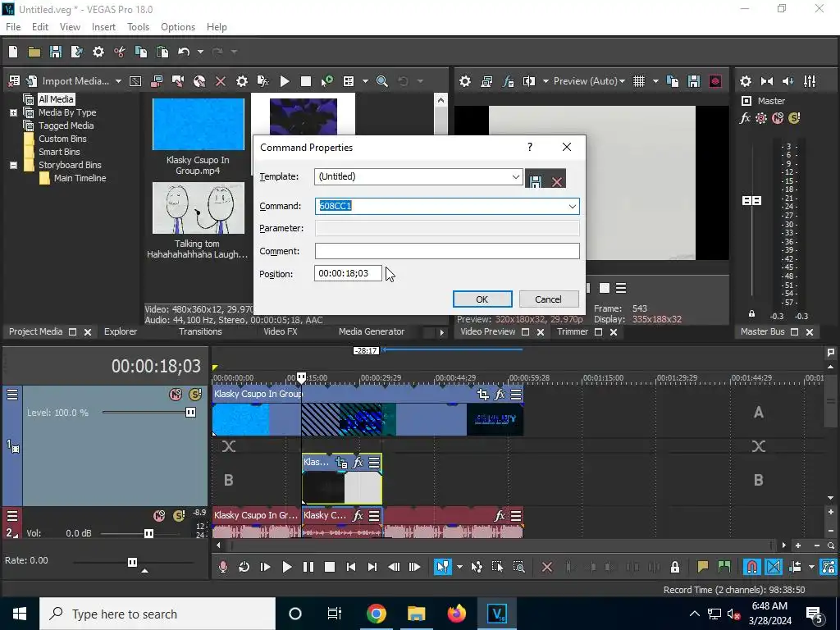Open the Undo history dropdown arrow
The image size is (840, 630).
point(200,52)
